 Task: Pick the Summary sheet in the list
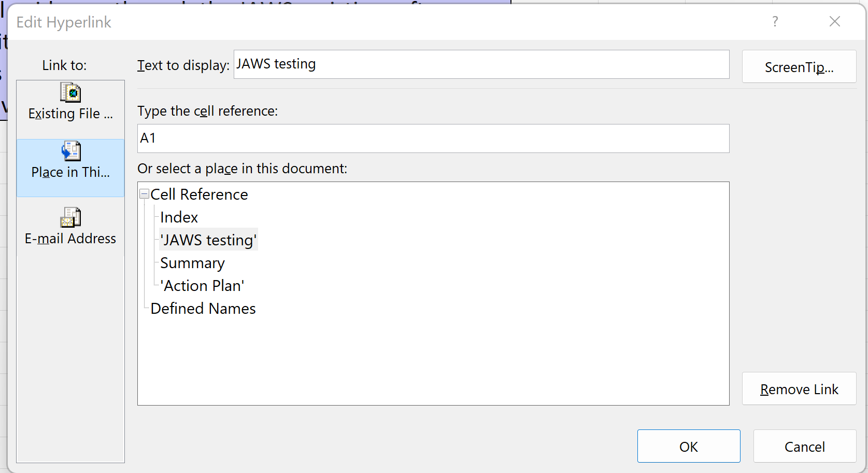pyautogui.click(x=192, y=263)
